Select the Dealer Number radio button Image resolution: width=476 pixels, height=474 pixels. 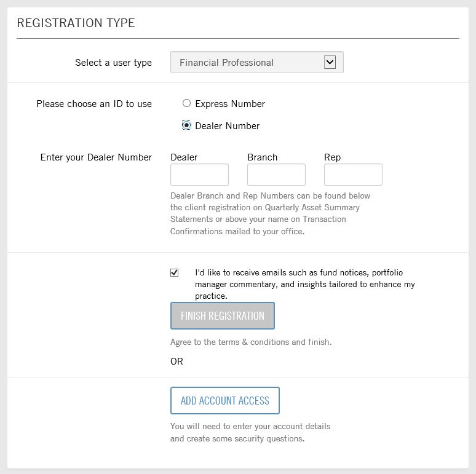[x=186, y=125]
